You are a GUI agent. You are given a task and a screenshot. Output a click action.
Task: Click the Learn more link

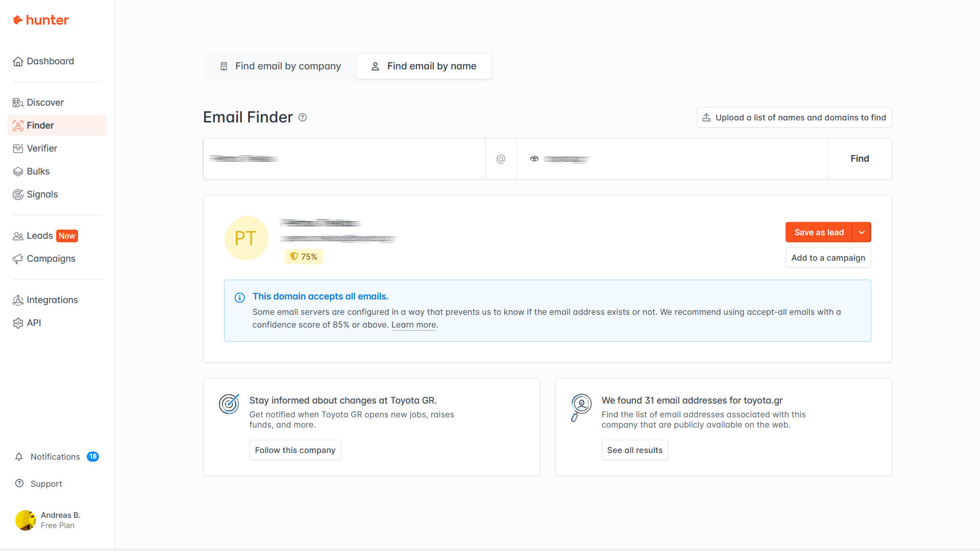[x=413, y=325]
